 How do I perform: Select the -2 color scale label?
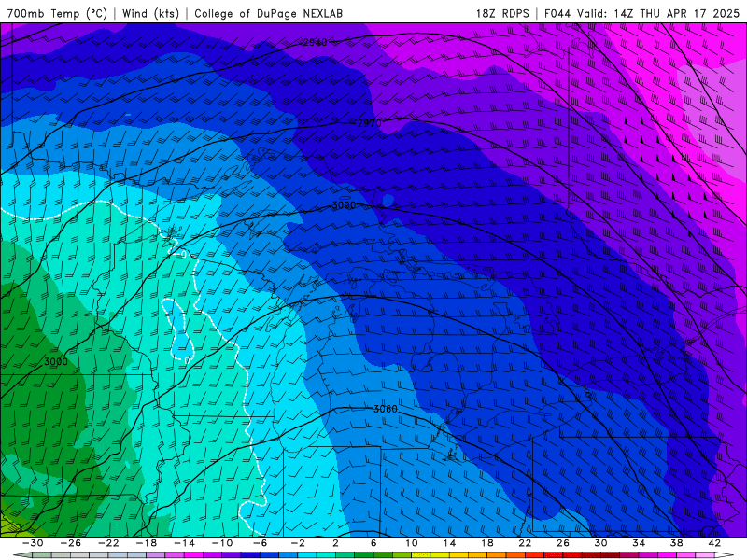pyautogui.click(x=298, y=543)
